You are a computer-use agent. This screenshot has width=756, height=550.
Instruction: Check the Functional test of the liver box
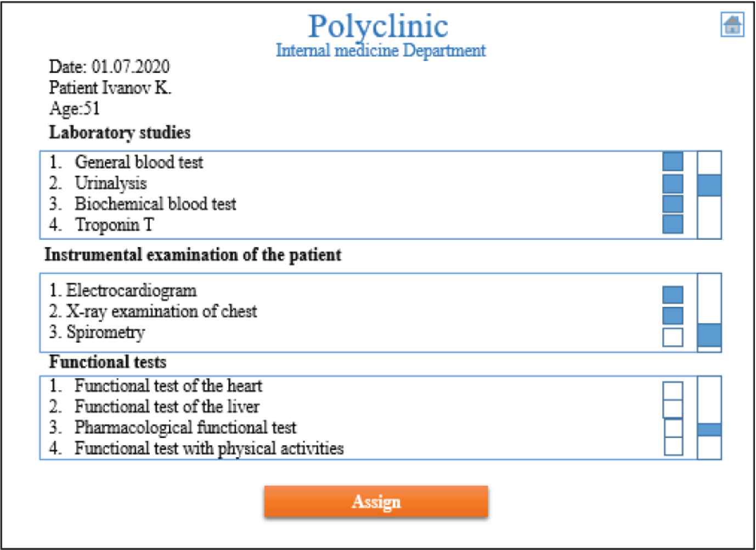point(673,409)
